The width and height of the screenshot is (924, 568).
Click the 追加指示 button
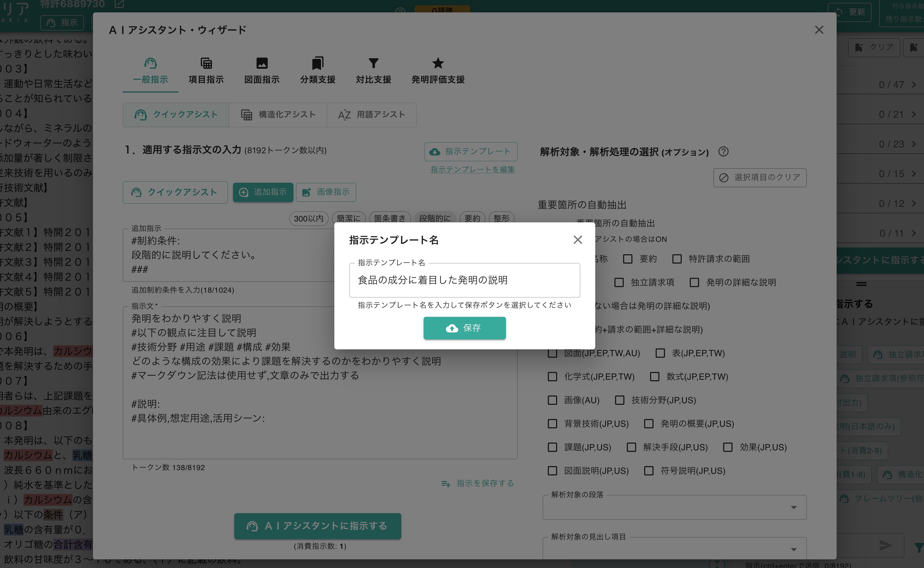click(263, 192)
